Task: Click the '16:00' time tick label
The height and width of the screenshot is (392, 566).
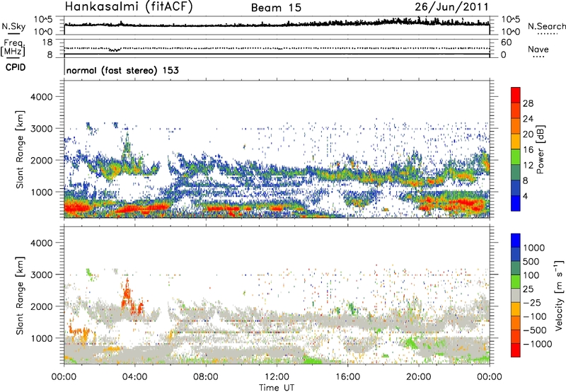Action: pyautogui.click(x=347, y=377)
